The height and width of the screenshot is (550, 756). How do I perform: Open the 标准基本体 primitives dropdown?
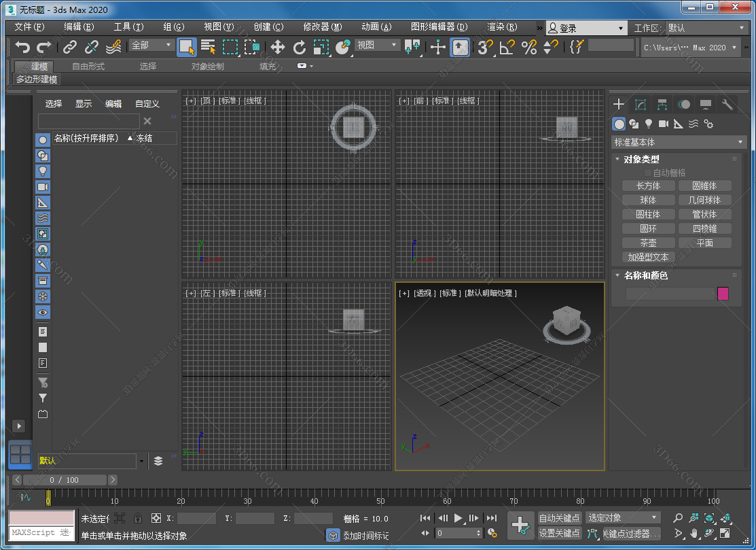678,141
